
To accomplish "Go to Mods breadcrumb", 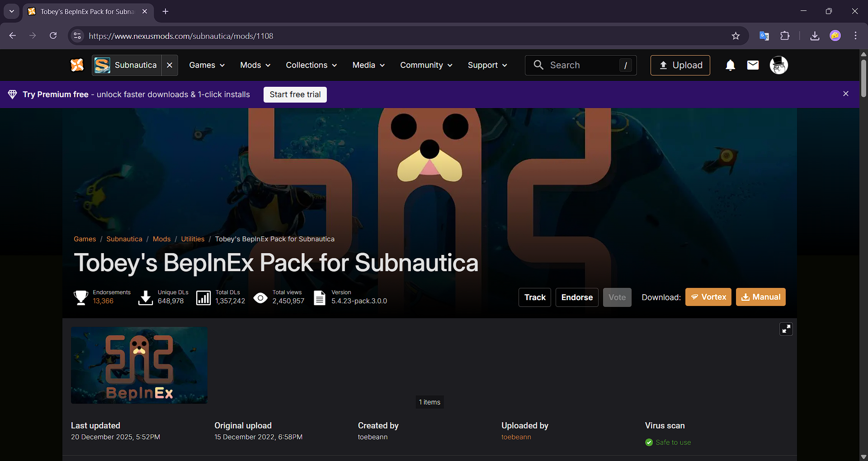I will (x=162, y=239).
